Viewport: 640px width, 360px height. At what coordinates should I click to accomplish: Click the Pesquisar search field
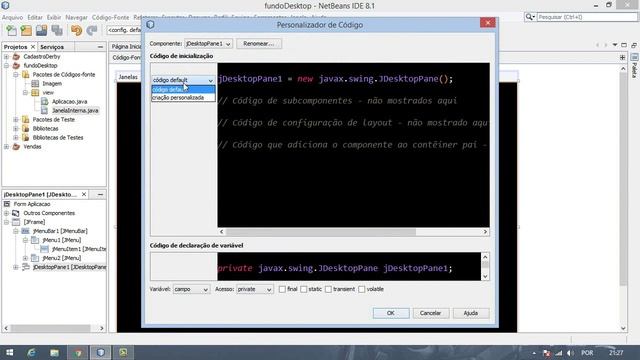point(587,17)
